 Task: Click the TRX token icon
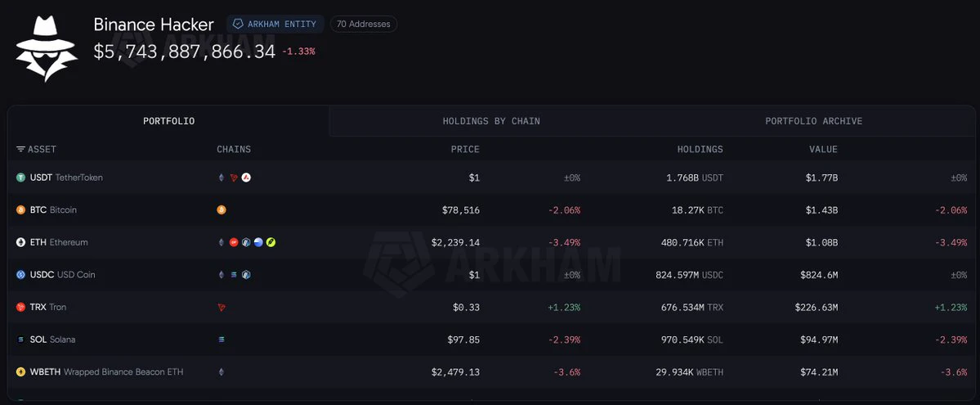click(x=20, y=308)
